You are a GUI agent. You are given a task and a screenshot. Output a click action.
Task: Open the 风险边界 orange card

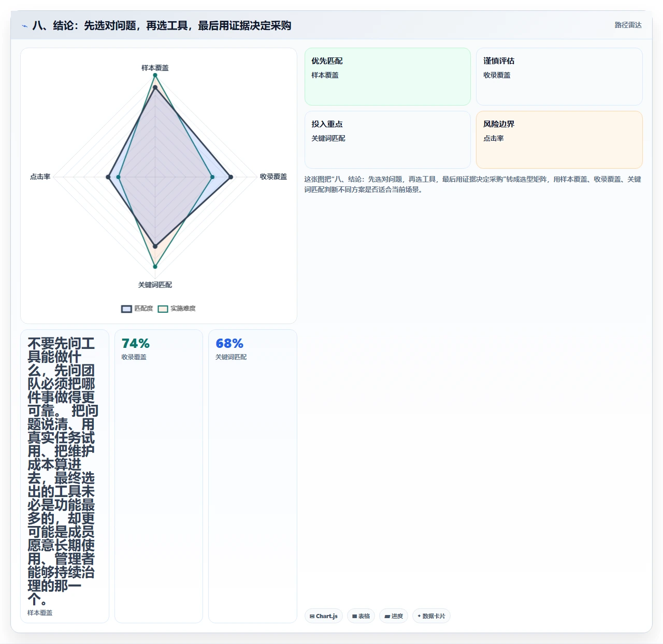coord(559,140)
